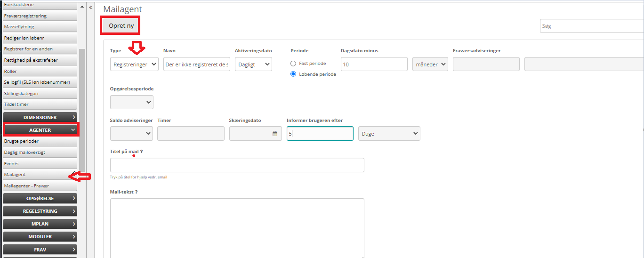
Task: Click the calendar icon in Skæringsdato field
Action: tap(275, 134)
